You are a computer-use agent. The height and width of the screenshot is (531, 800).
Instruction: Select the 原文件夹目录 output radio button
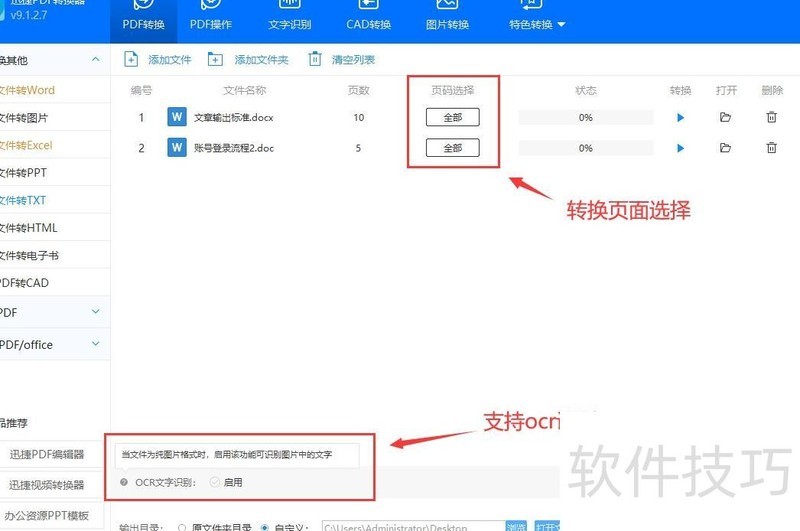click(x=181, y=527)
